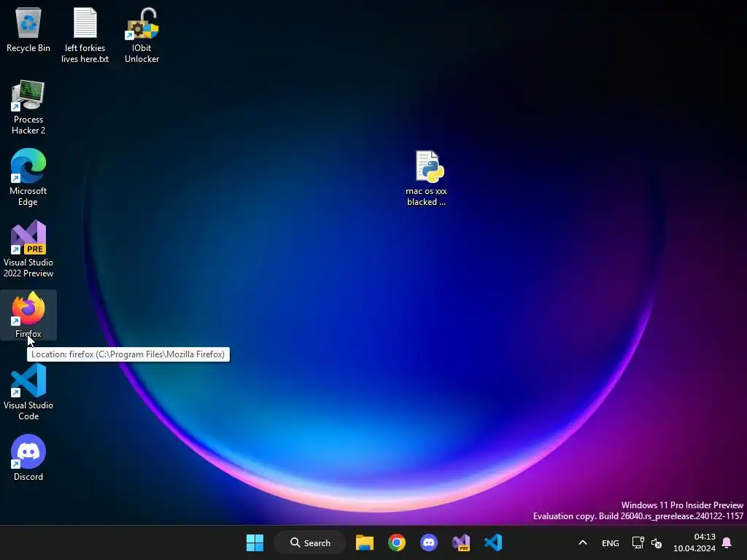Viewport: 747px width, 560px height.
Task: Open the notifications bell icon
Action: click(727, 542)
